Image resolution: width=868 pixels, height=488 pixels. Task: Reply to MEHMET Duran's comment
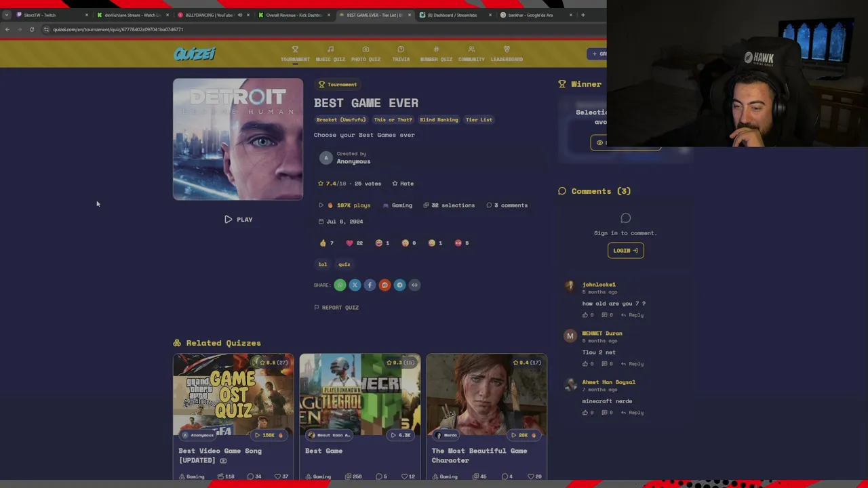633,364
